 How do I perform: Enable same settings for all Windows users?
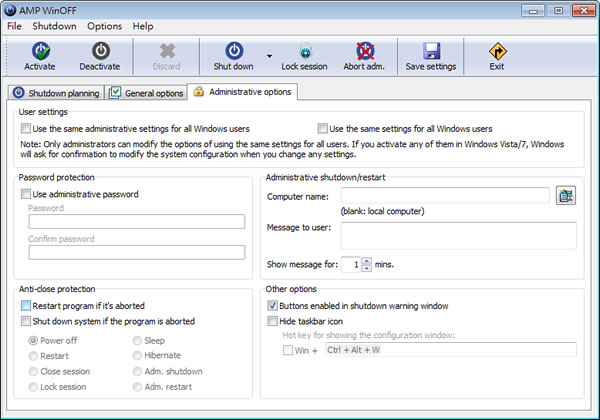(x=323, y=128)
